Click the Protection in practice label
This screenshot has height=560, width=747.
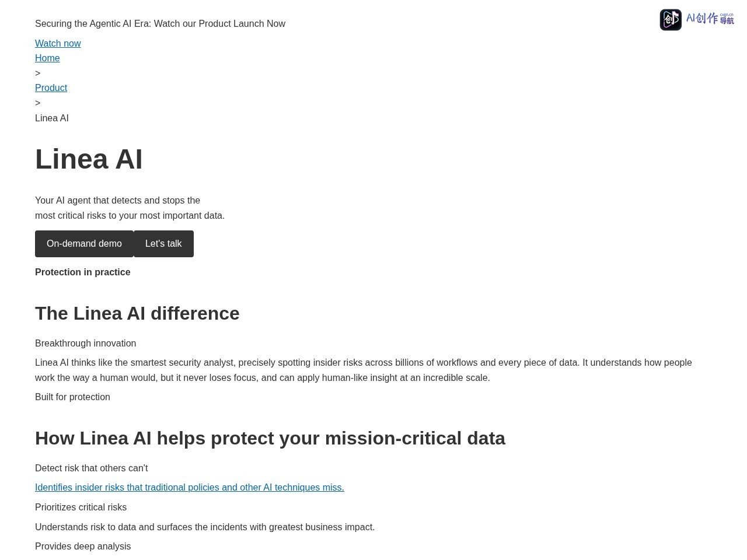(x=82, y=272)
